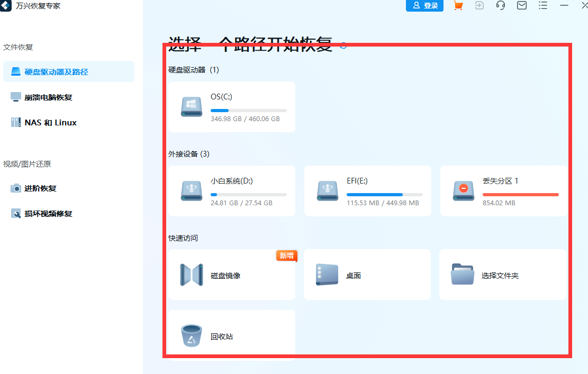Viewport: 588px width, 374px height.
Task: Open the envelope feedback icon
Action: click(x=521, y=6)
